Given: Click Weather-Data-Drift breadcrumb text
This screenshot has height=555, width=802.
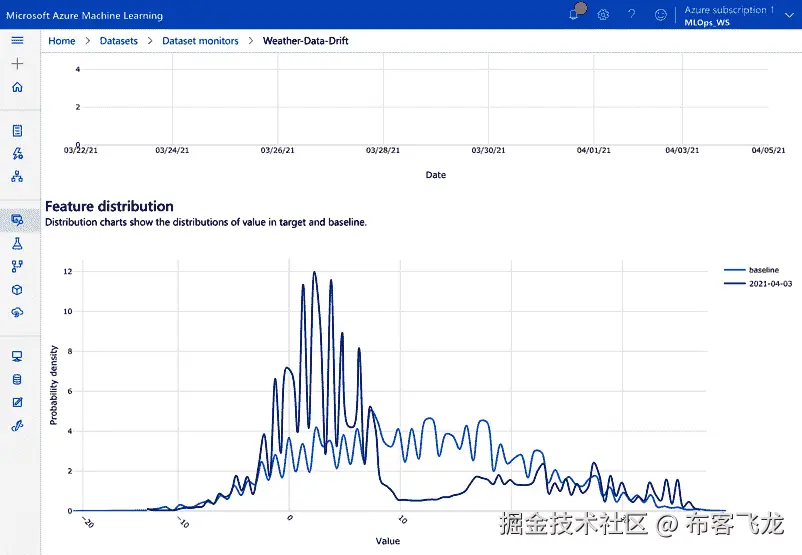Looking at the screenshot, I should click(305, 41).
